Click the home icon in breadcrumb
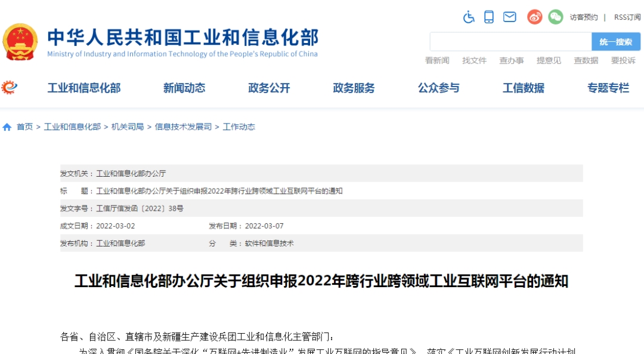 point(7,127)
